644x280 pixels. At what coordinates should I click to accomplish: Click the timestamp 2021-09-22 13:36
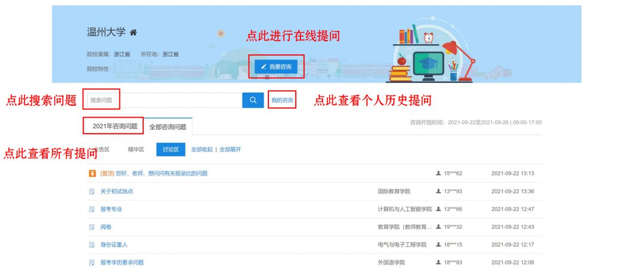coord(513,192)
